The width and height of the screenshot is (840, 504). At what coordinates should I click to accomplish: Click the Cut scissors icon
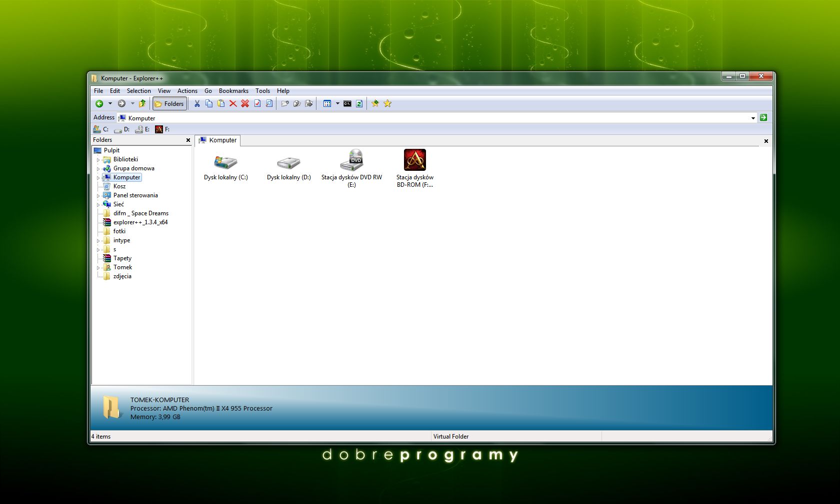197,104
